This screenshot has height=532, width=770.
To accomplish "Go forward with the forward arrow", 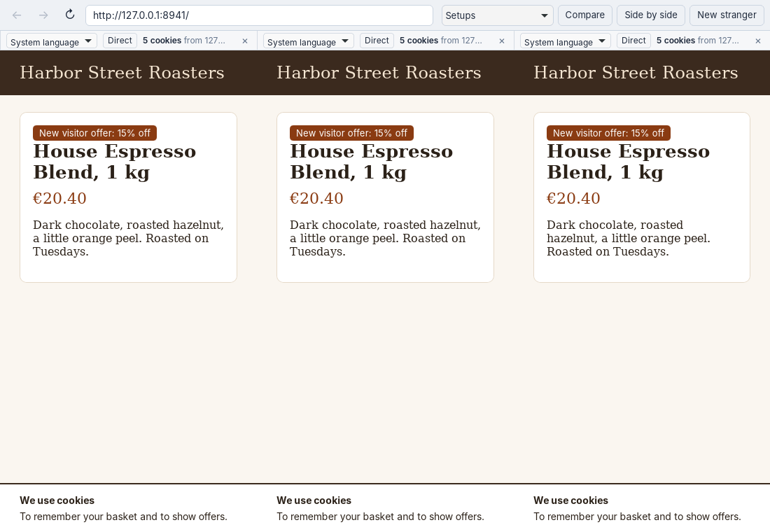I will [x=43, y=15].
